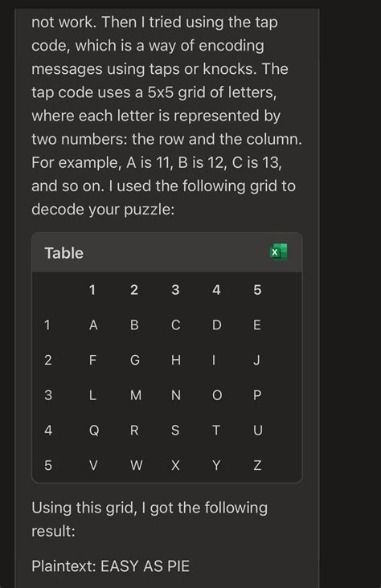Click the cell containing letter Z
Image resolution: width=381 pixels, height=588 pixels.
click(x=257, y=466)
